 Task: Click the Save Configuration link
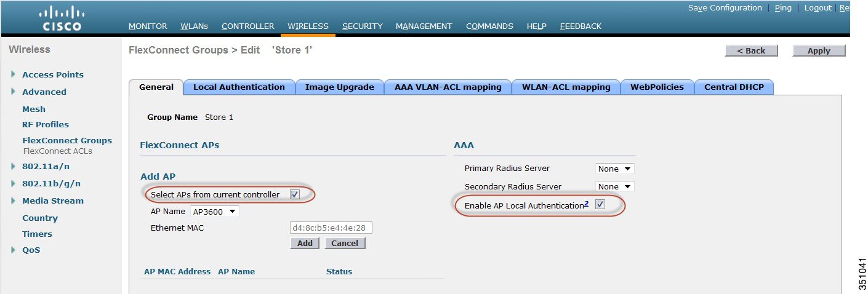pyautogui.click(x=725, y=8)
